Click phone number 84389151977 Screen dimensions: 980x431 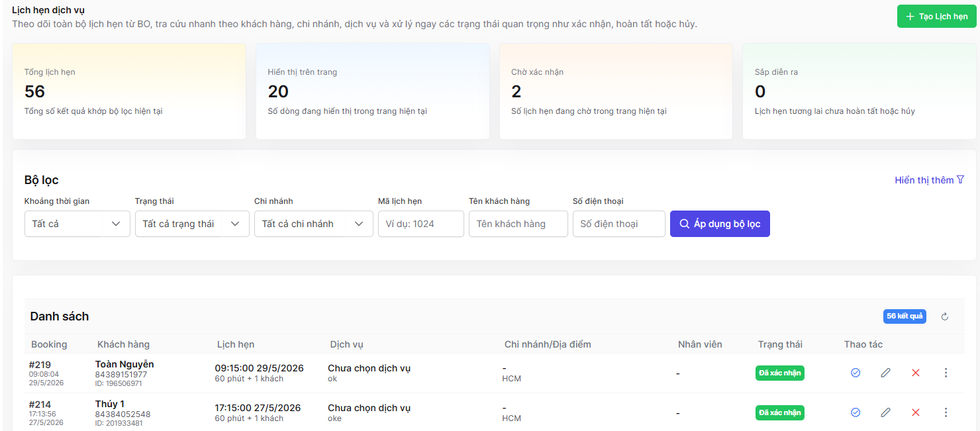pyautogui.click(x=121, y=375)
